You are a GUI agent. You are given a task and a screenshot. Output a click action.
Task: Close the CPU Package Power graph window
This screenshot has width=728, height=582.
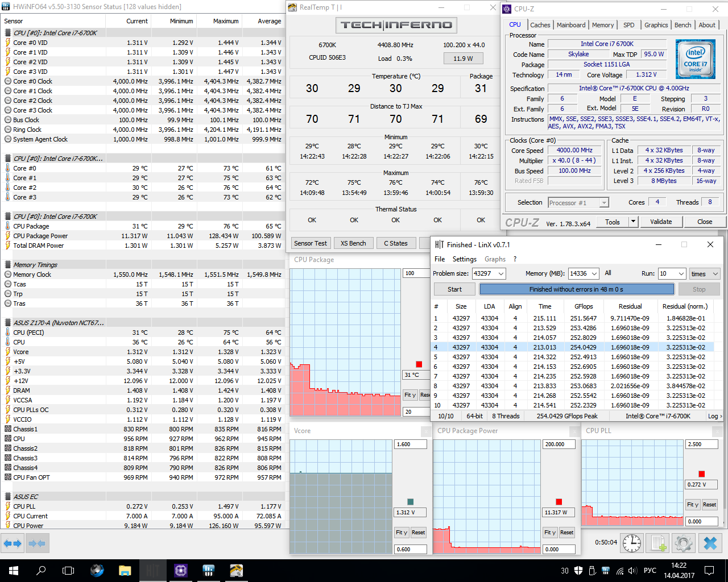pos(573,431)
